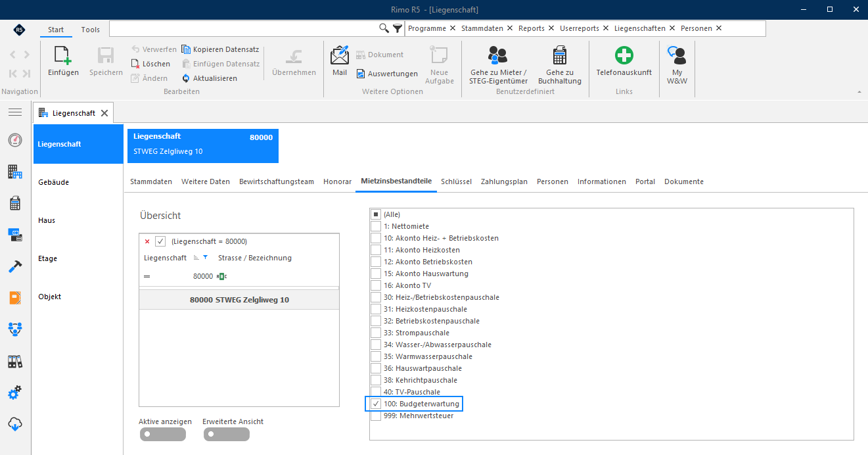Image resolution: width=868 pixels, height=455 pixels.
Task: Open the Zahlungsplan tab
Action: click(x=504, y=181)
